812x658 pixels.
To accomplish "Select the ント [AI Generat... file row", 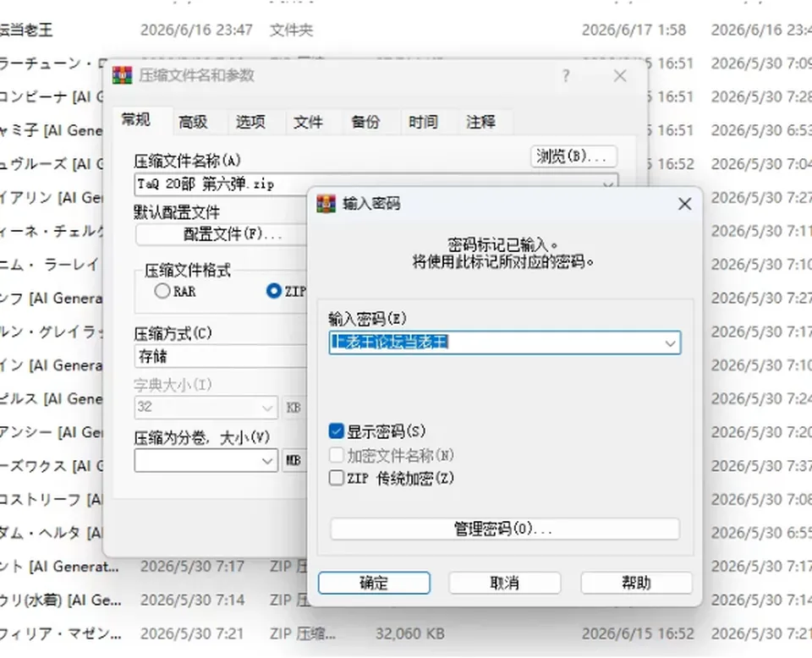I will [59, 567].
